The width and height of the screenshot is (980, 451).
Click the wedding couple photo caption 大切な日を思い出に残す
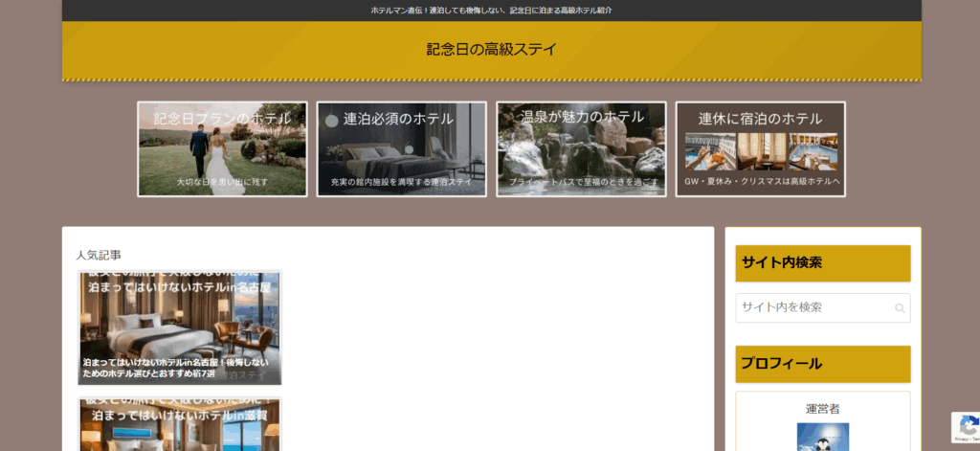click(x=222, y=181)
